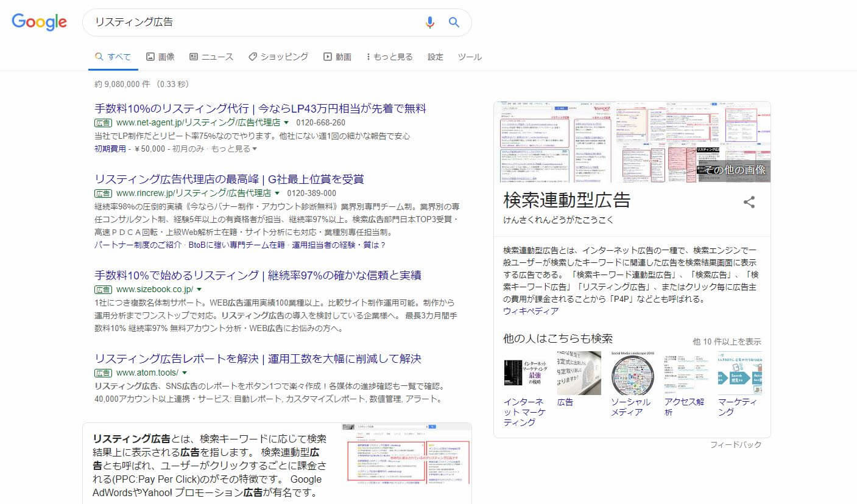Open その他の画像 in knowledge panel
The image size is (857, 504).
pyautogui.click(x=735, y=170)
